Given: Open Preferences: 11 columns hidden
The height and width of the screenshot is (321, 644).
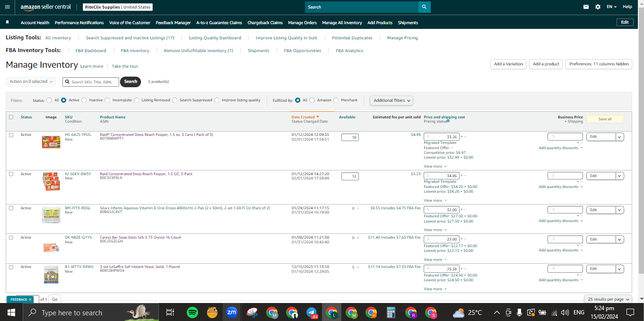Looking at the screenshot, I should (599, 64).
